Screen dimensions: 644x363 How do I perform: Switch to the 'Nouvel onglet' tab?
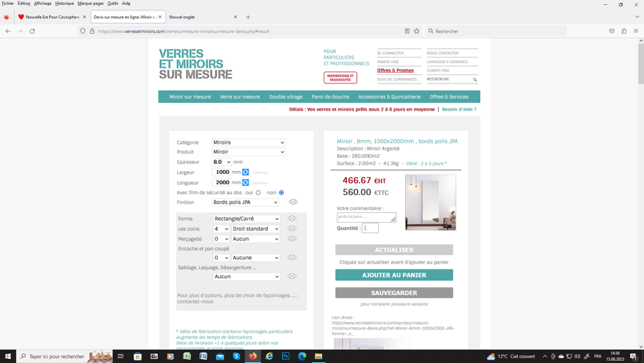tap(198, 17)
